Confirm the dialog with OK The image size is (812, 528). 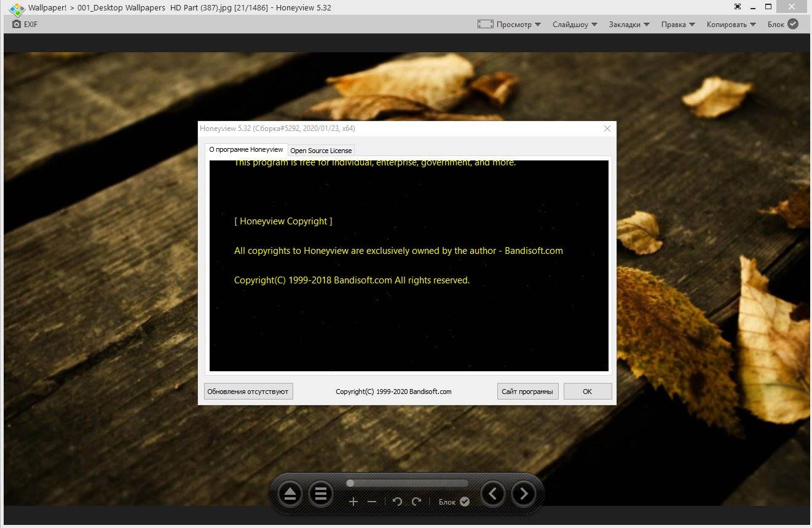(587, 392)
